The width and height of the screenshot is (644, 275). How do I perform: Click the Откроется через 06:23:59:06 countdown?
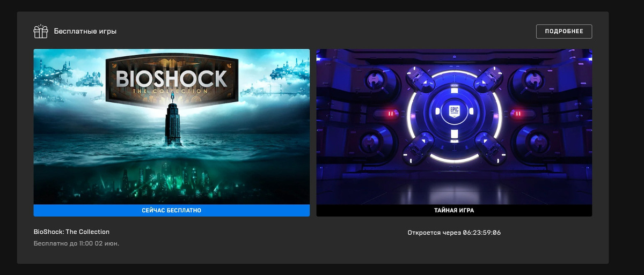(x=454, y=233)
